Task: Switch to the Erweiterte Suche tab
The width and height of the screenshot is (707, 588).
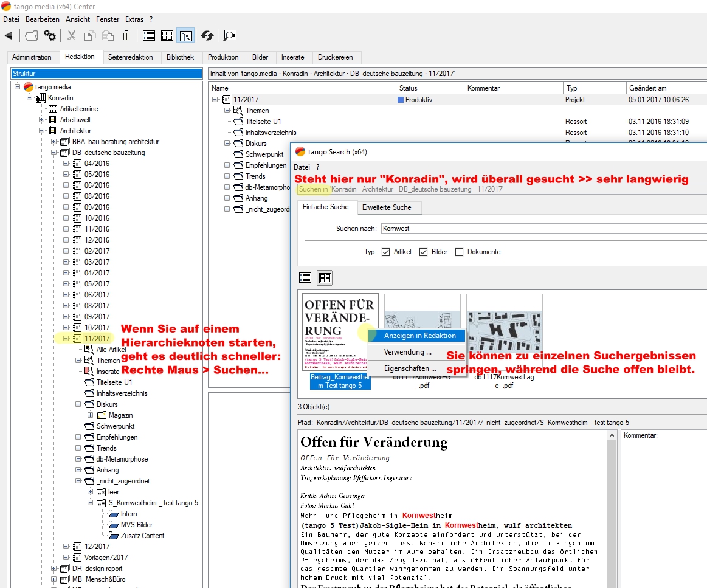Action: (x=387, y=207)
